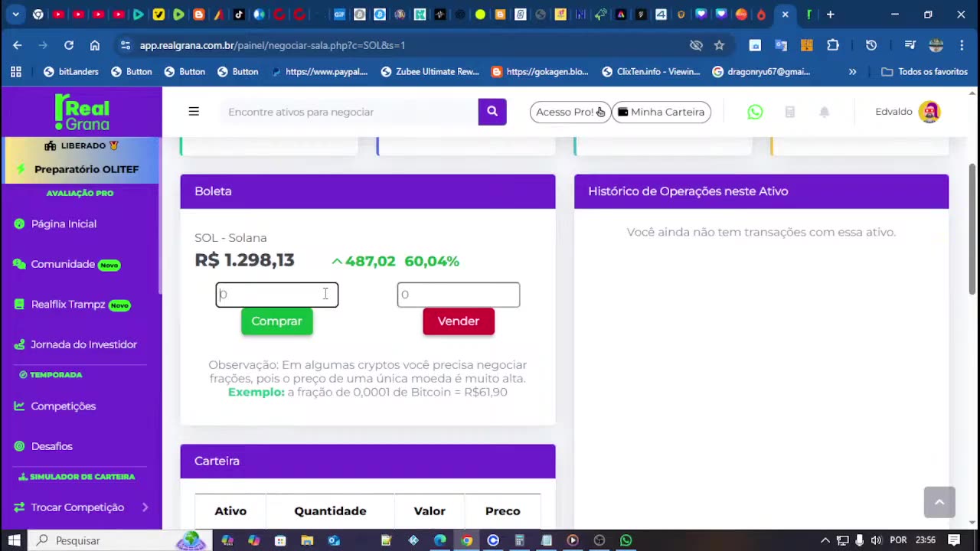Open new browser tab with plus
Screen dimensions: 980x551
(830, 15)
